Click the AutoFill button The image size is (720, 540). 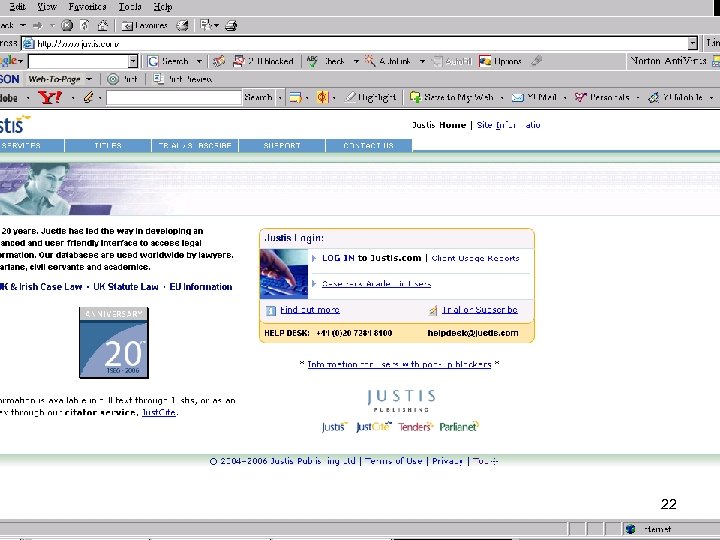[x=452, y=61]
